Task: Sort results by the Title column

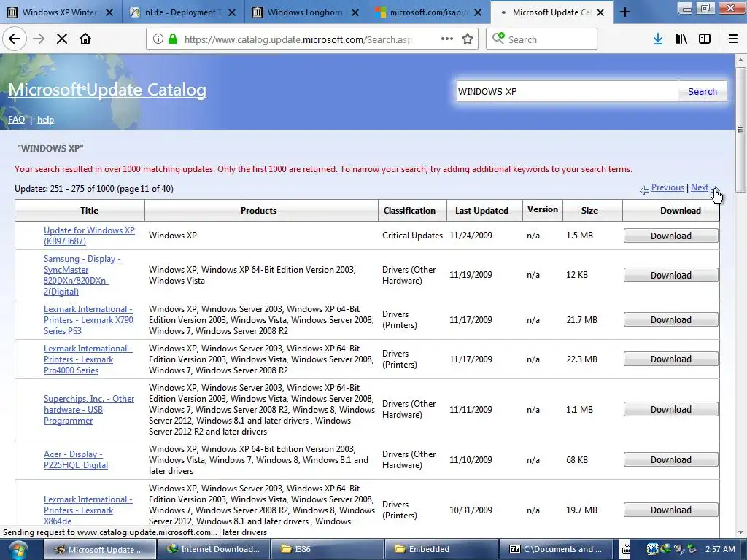Action: click(89, 211)
